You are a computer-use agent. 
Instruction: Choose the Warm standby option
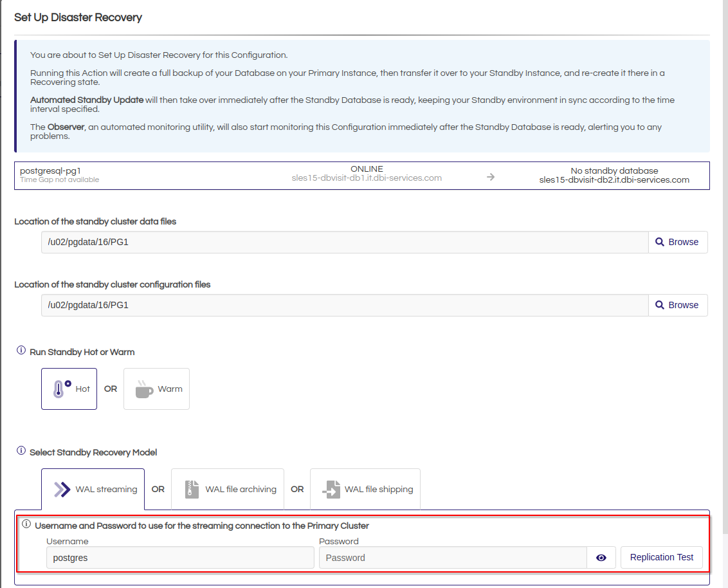pos(157,389)
